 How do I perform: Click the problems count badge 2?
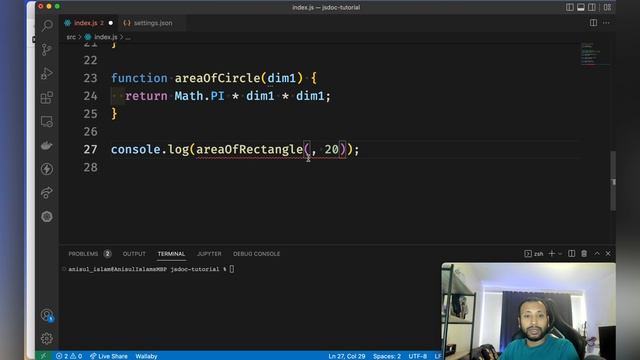pyautogui.click(x=107, y=254)
